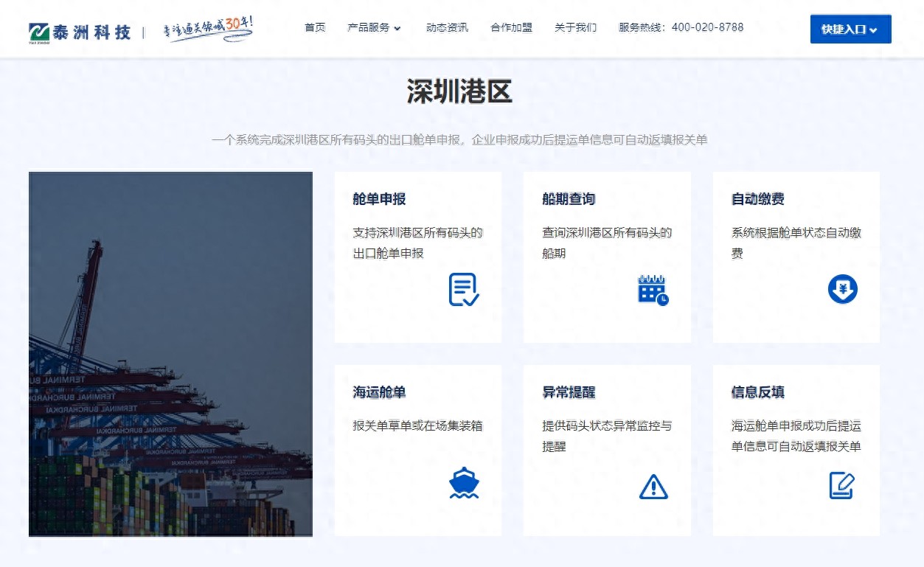Click the 海运舱单 card title
Image resolution: width=924 pixels, height=567 pixels.
pyautogui.click(x=379, y=392)
